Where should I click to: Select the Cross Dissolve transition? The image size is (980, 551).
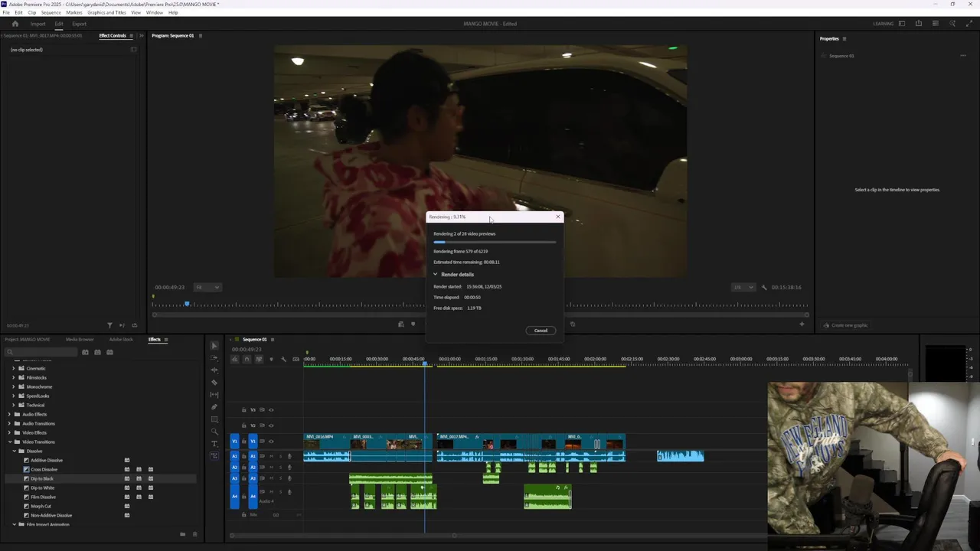(x=44, y=470)
